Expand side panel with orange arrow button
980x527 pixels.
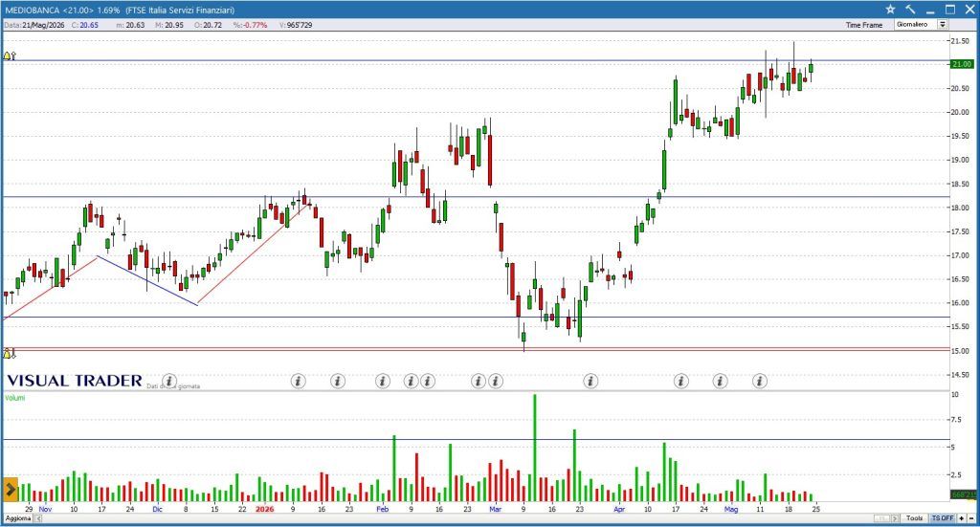tap(11, 490)
